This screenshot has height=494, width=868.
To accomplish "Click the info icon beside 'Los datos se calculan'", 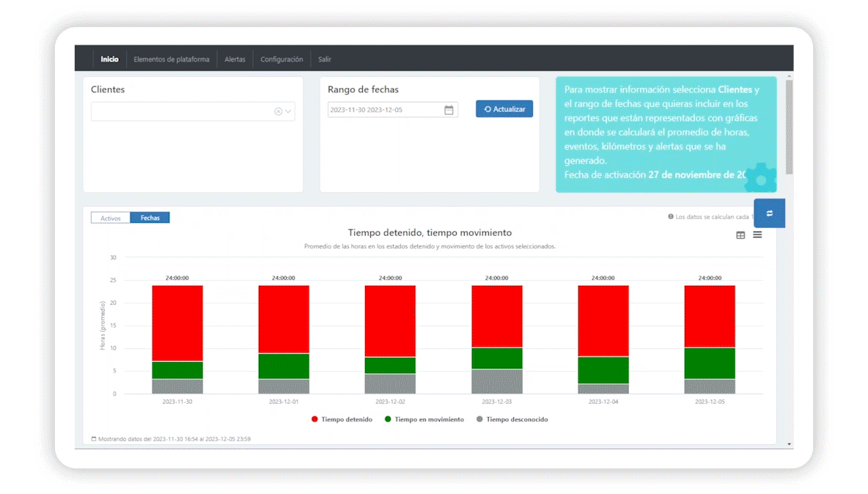I will 670,216.
